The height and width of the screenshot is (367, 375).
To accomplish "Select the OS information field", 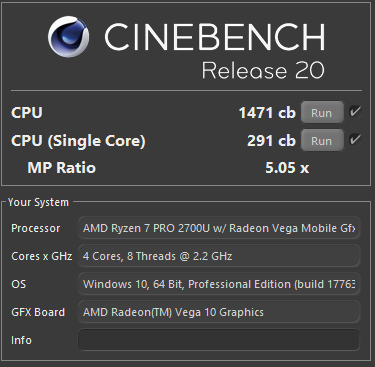I will [x=219, y=284].
